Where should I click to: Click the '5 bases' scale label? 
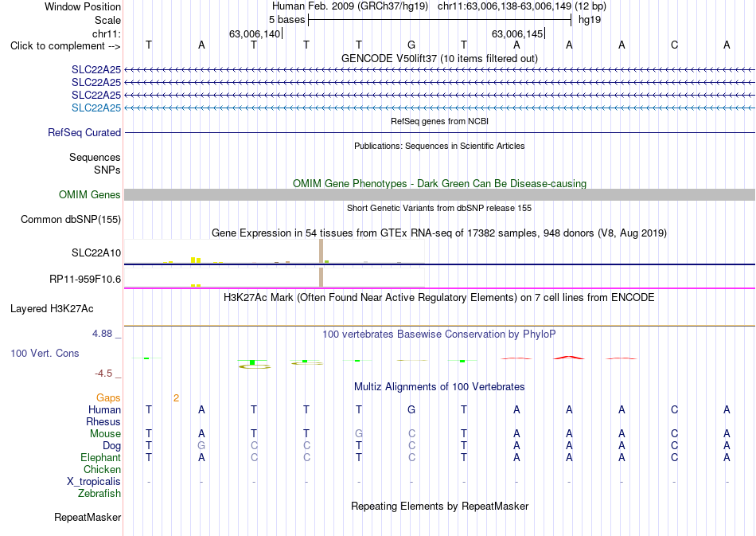pyautogui.click(x=286, y=20)
